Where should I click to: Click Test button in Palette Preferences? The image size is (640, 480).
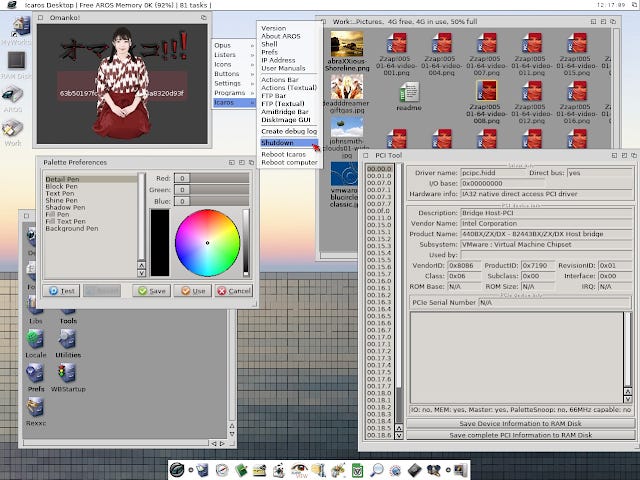pyautogui.click(x=61, y=291)
